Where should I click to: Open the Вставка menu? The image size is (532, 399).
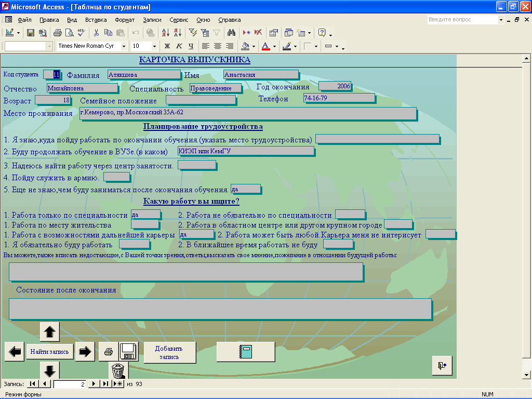click(96, 20)
